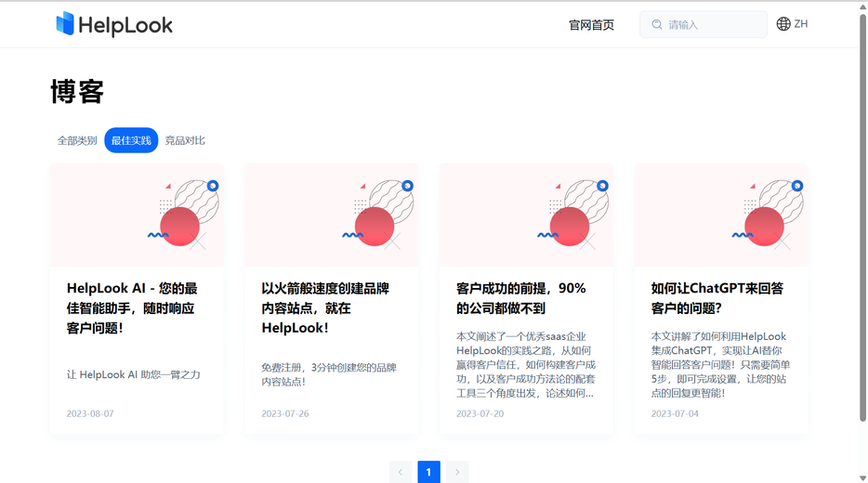Click the description 免费注册，3分钟创建您的品牌内容站点

[x=329, y=374]
